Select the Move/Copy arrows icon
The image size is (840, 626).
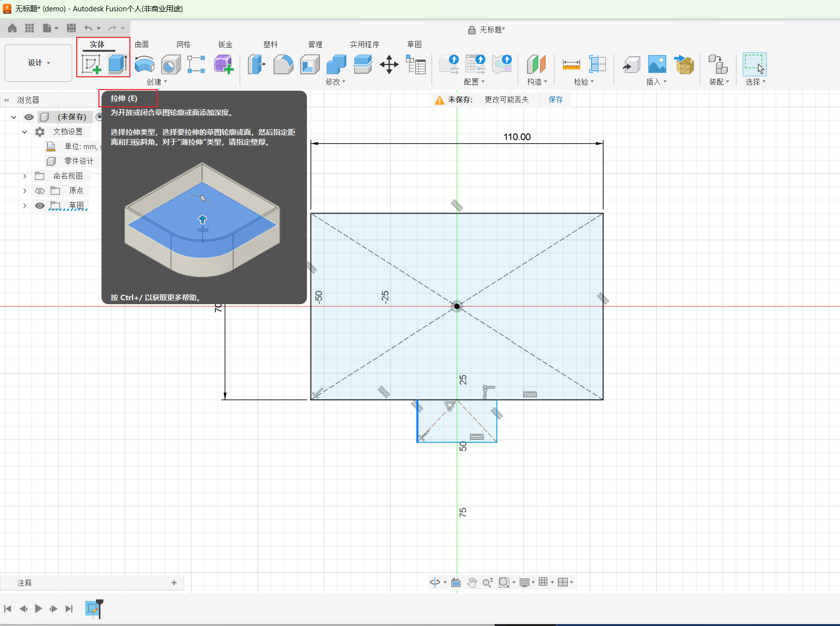tap(389, 64)
